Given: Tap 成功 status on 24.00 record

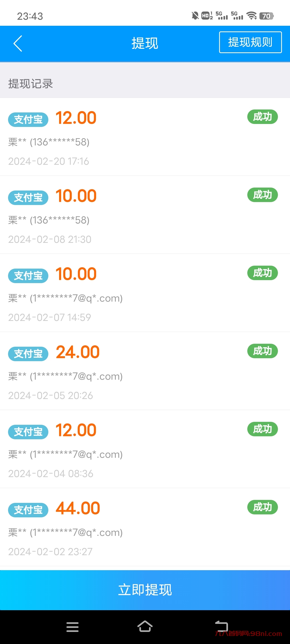Looking at the screenshot, I should pyautogui.click(x=262, y=351).
